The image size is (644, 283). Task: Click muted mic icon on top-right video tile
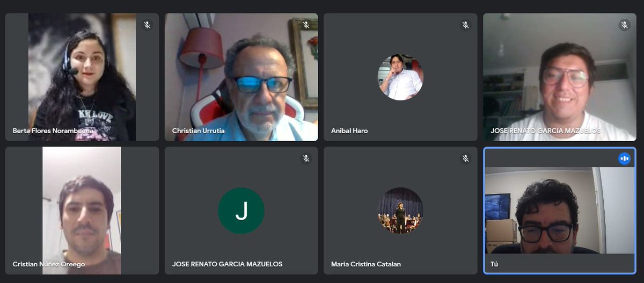pyautogui.click(x=625, y=25)
